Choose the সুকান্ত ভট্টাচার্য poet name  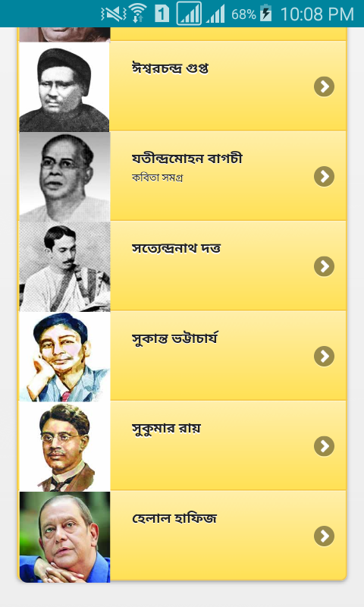pos(174,338)
